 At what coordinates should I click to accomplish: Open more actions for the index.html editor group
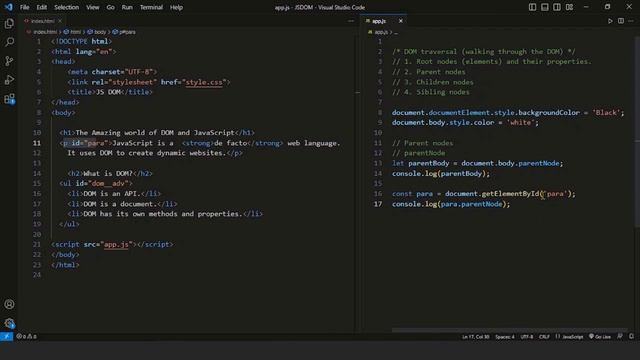[351, 21]
